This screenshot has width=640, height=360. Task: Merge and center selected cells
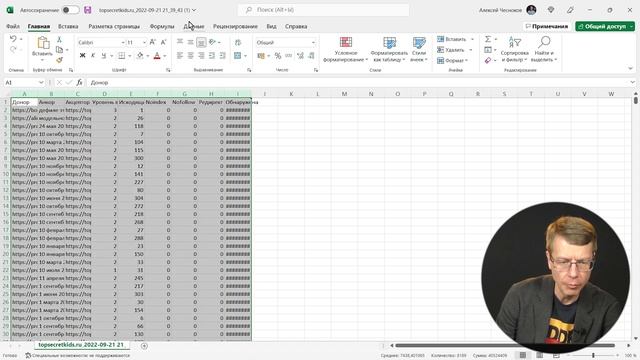point(238,56)
